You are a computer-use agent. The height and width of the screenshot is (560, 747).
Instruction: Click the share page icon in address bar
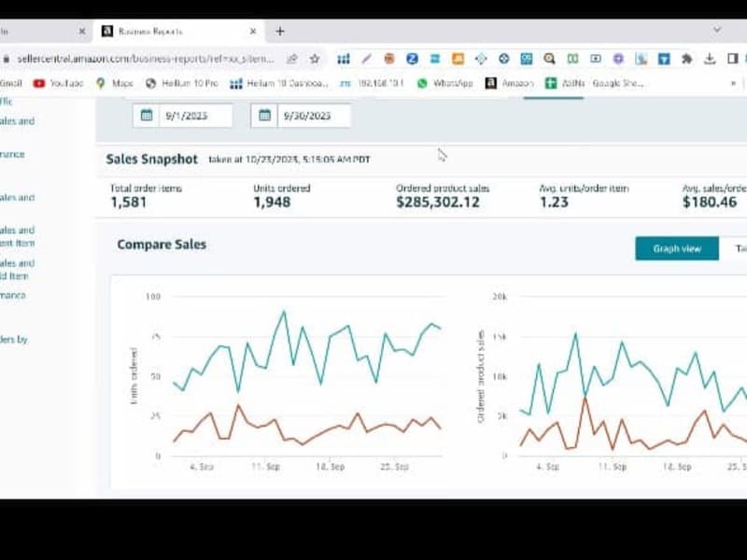coord(291,59)
